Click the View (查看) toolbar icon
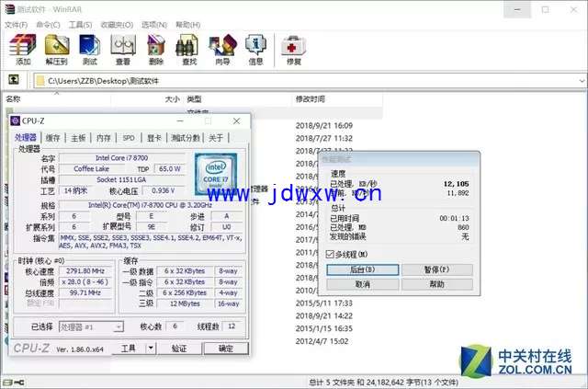This screenshot has height=389, width=588. pyautogui.click(x=123, y=49)
